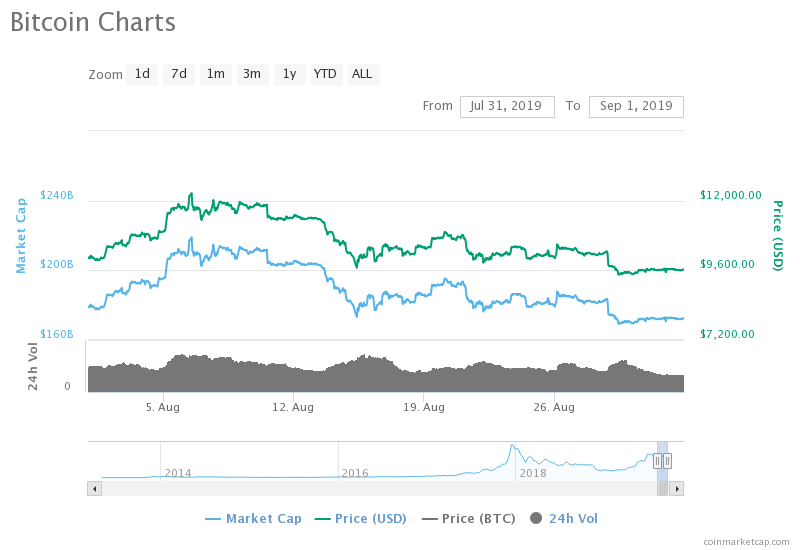Edit the To date field

tap(636, 106)
